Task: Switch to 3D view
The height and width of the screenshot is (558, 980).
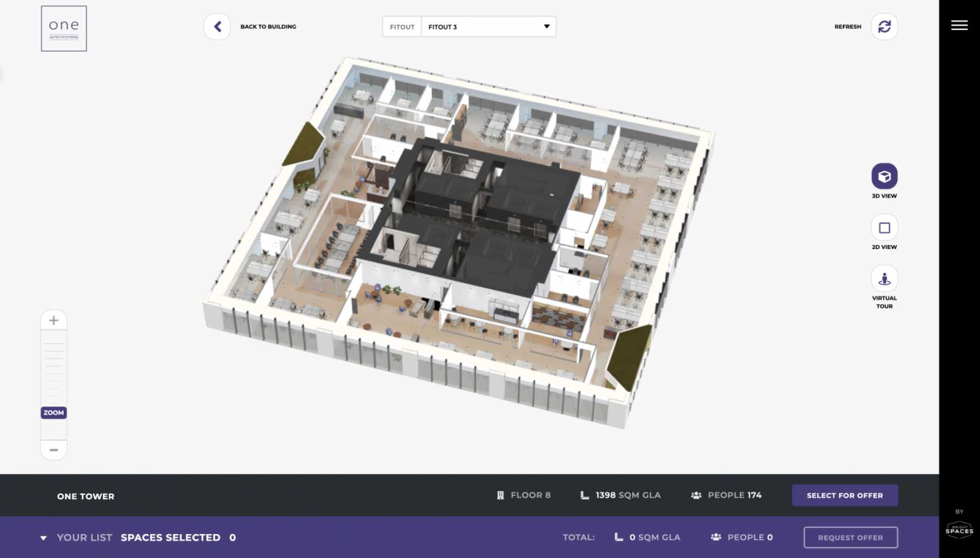Action: tap(884, 177)
